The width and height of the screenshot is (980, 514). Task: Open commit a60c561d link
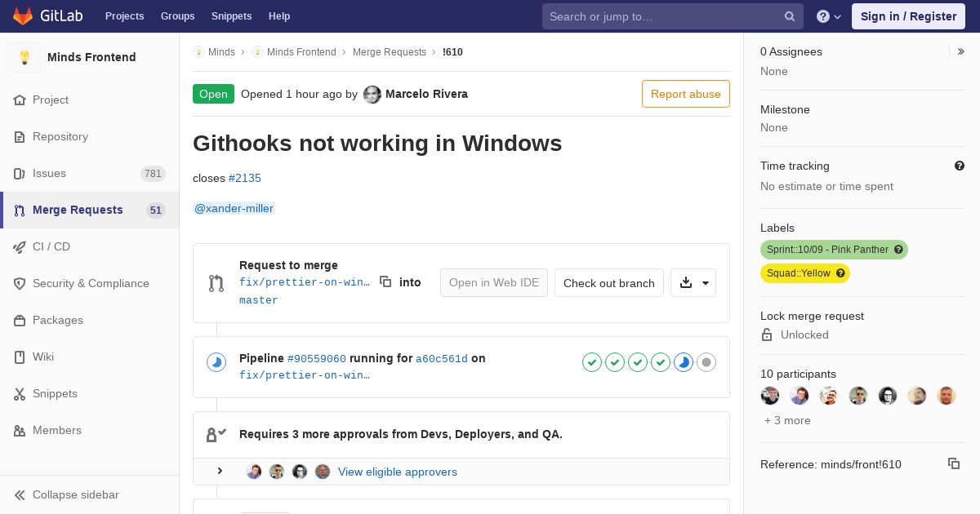(x=442, y=358)
